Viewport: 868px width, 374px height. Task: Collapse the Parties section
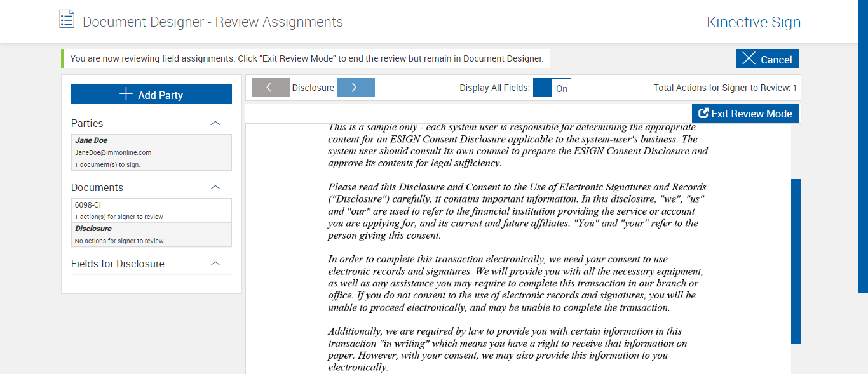click(x=215, y=123)
